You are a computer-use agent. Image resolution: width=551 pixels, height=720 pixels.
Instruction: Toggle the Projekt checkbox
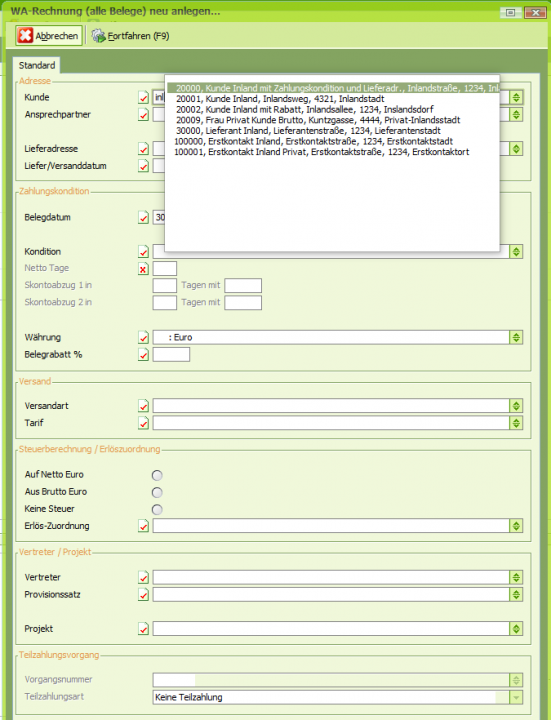coord(143,629)
